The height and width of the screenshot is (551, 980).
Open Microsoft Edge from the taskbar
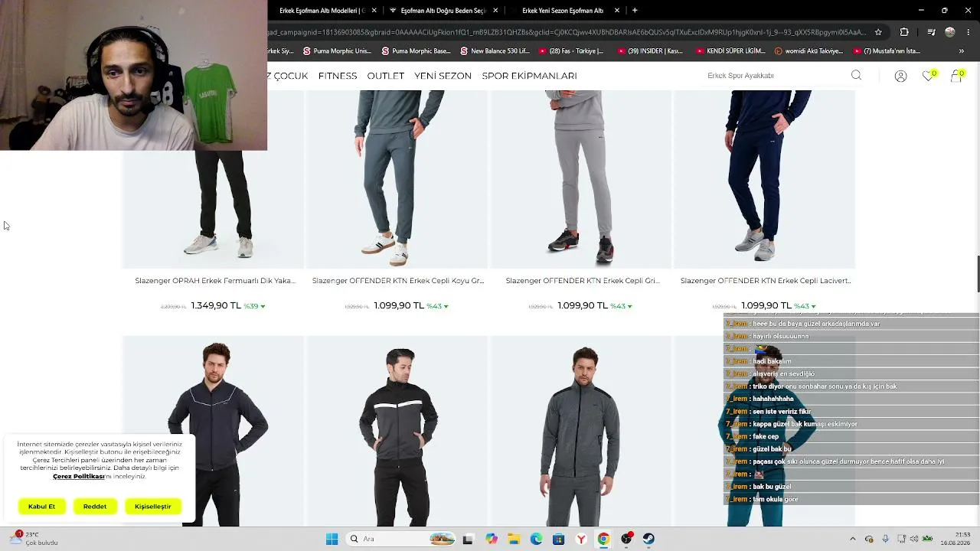click(x=536, y=539)
